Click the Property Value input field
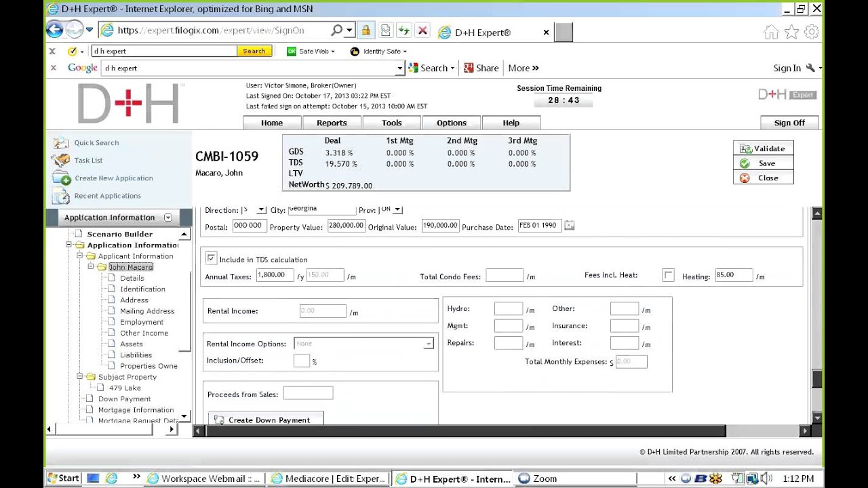The width and height of the screenshot is (868, 488). click(x=347, y=226)
